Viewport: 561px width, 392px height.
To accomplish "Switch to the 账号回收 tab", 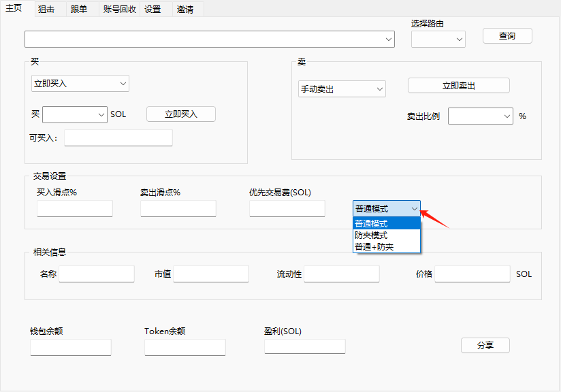I will pyautogui.click(x=120, y=10).
